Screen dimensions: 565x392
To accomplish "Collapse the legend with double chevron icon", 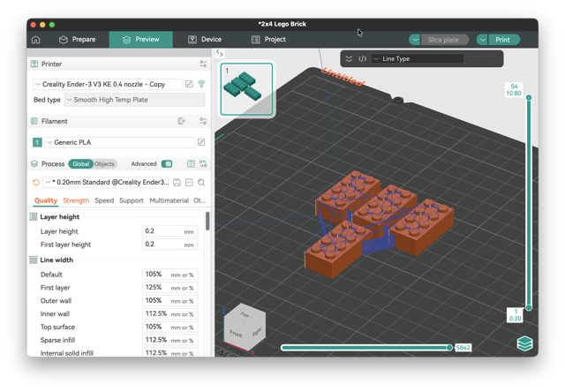I will [x=349, y=59].
